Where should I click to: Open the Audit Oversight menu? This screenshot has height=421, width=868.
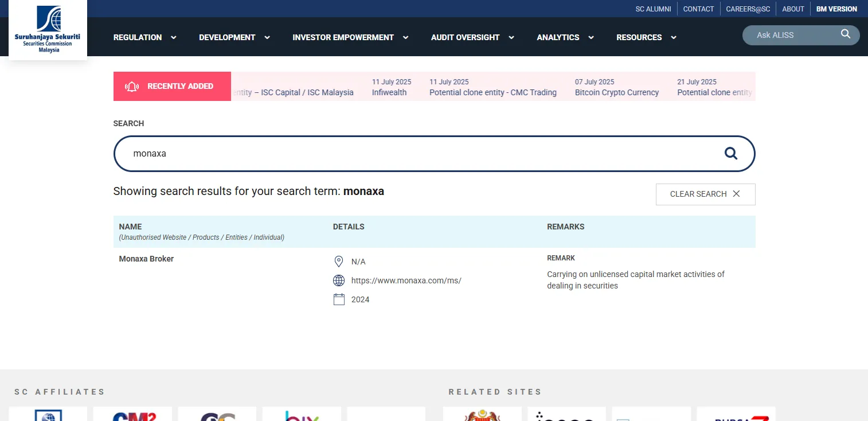tap(466, 37)
